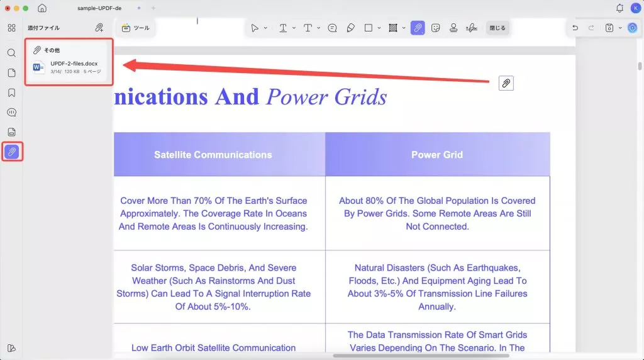The height and width of the screenshot is (360, 644).
Task: Expand the pointer tool dropdown arrow
Action: pos(266,28)
